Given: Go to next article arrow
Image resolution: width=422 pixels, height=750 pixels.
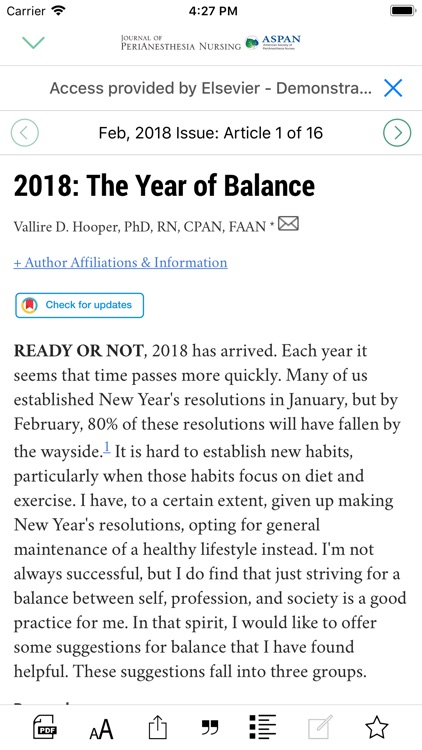Looking at the screenshot, I should [x=397, y=132].
